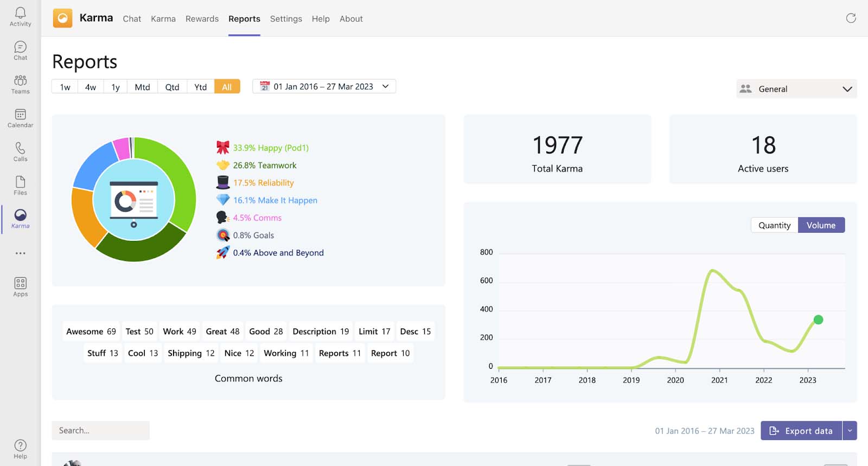Switch chart to Volume view

(x=821, y=225)
